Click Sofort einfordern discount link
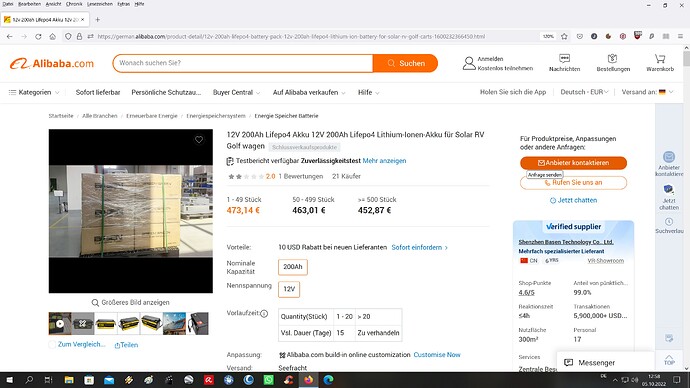 pyautogui.click(x=419, y=247)
